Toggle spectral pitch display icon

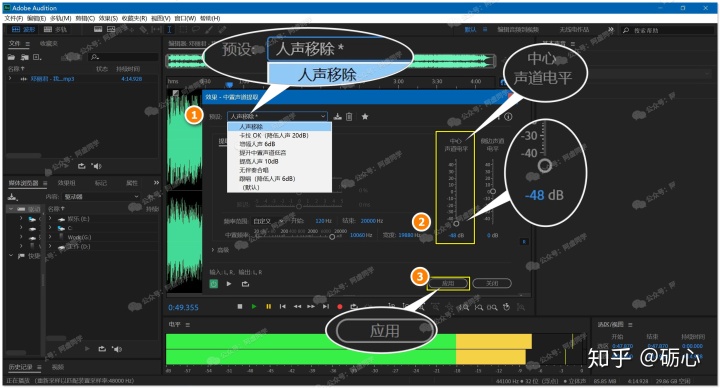[111, 29]
